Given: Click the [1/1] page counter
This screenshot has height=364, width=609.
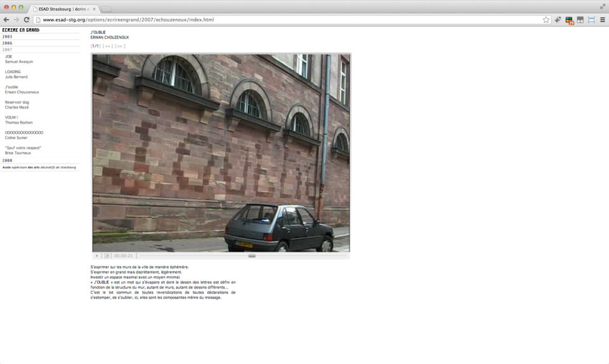Looking at the screenshot, I should point(95,46).
